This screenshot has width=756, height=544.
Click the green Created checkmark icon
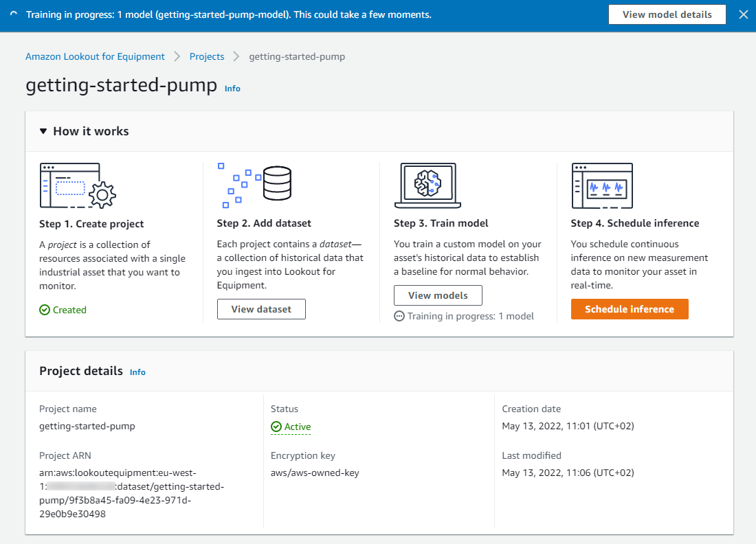click(45, 310)
